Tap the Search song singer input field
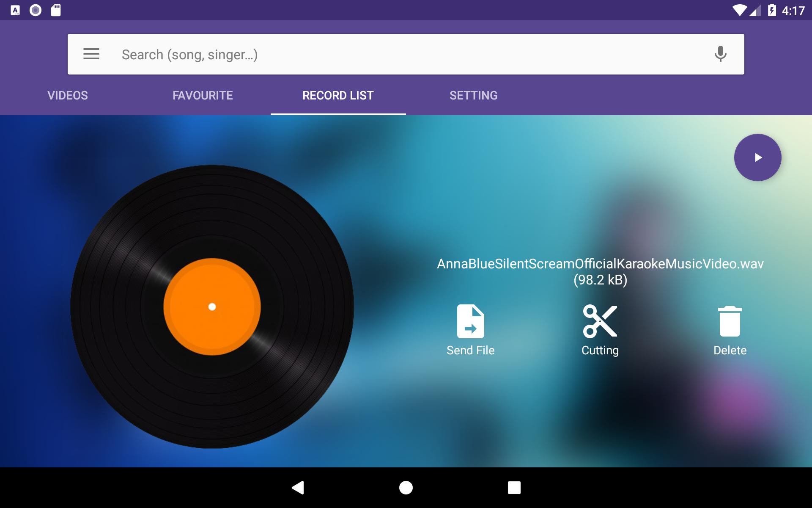Image resolution: width=812 pixels, height=508 pixels. pyautogui.click(x=406, y=54)
